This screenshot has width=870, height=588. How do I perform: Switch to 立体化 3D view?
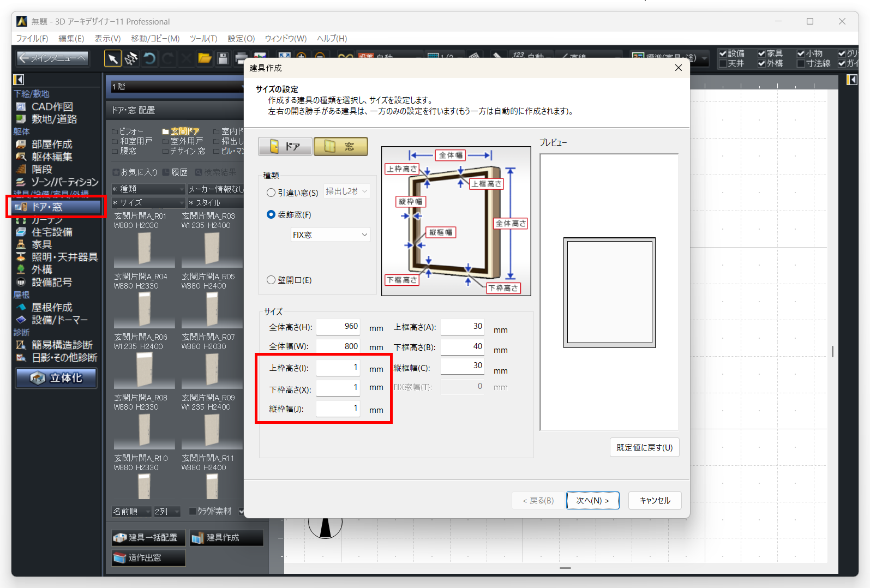56,378
